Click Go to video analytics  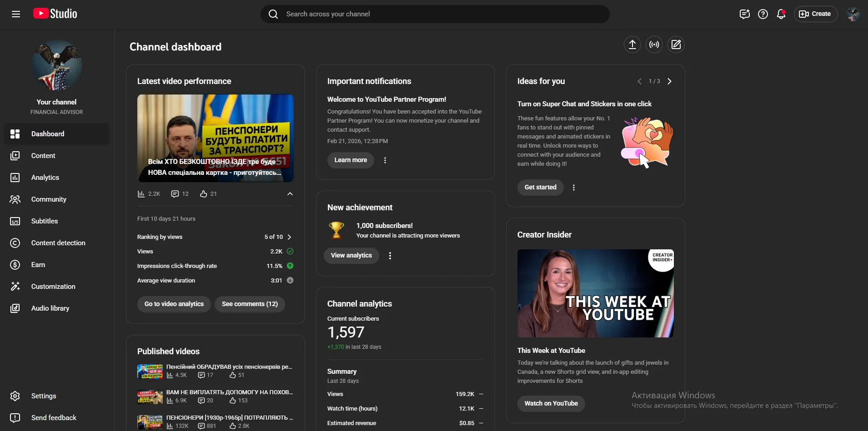[x=174, y=304]
